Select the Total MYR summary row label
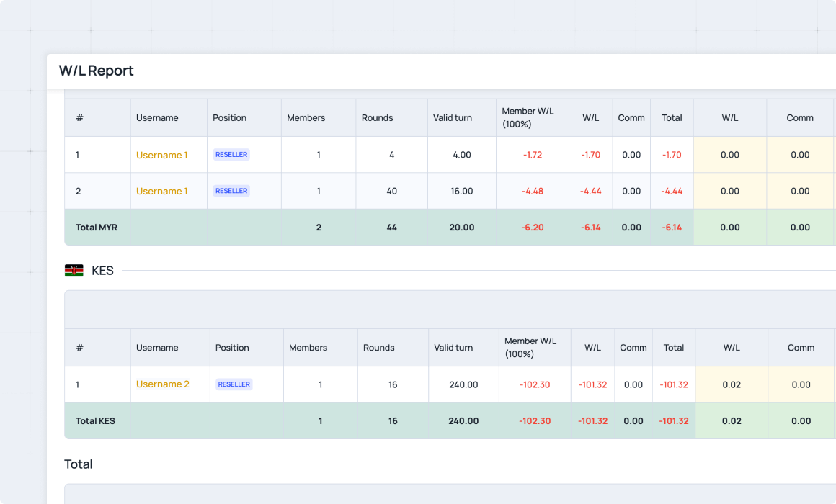 pos(97,228)
